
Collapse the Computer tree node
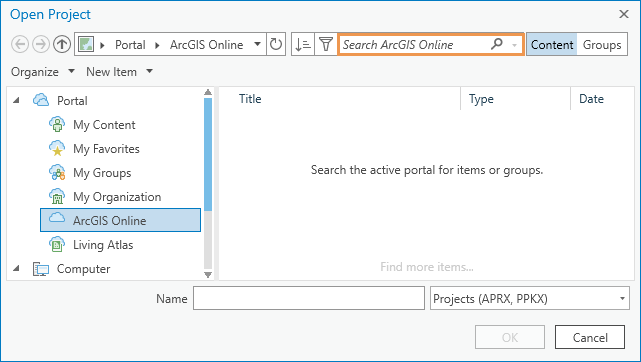click(x=16, y=268)
